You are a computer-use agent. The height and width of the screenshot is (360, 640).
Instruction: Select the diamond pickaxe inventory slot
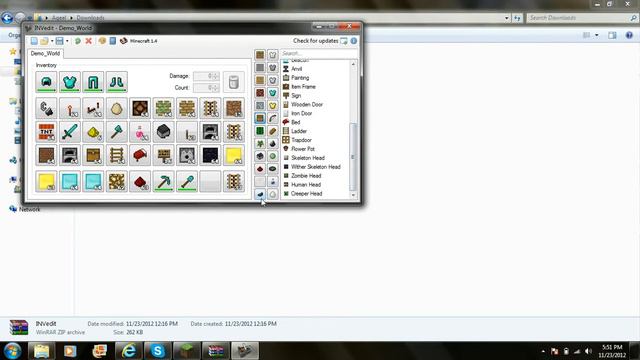(x=164, y=182)
